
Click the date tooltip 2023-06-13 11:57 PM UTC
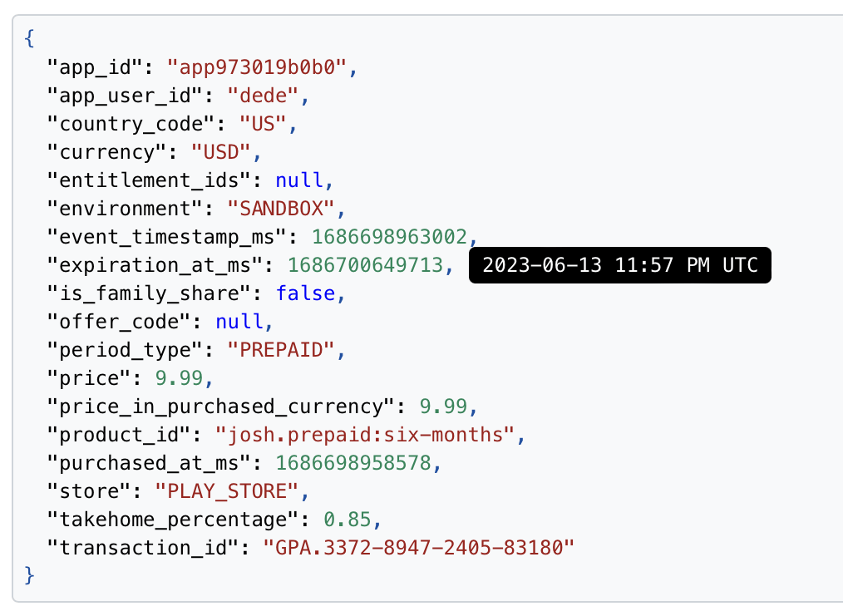point(620,265)
